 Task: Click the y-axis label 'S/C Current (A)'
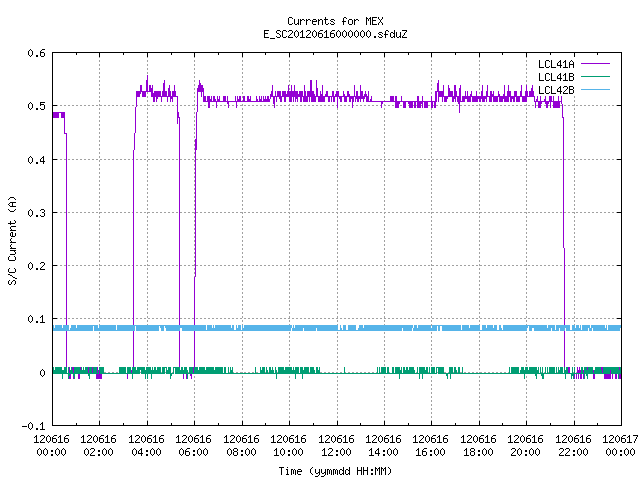point(12,240)
